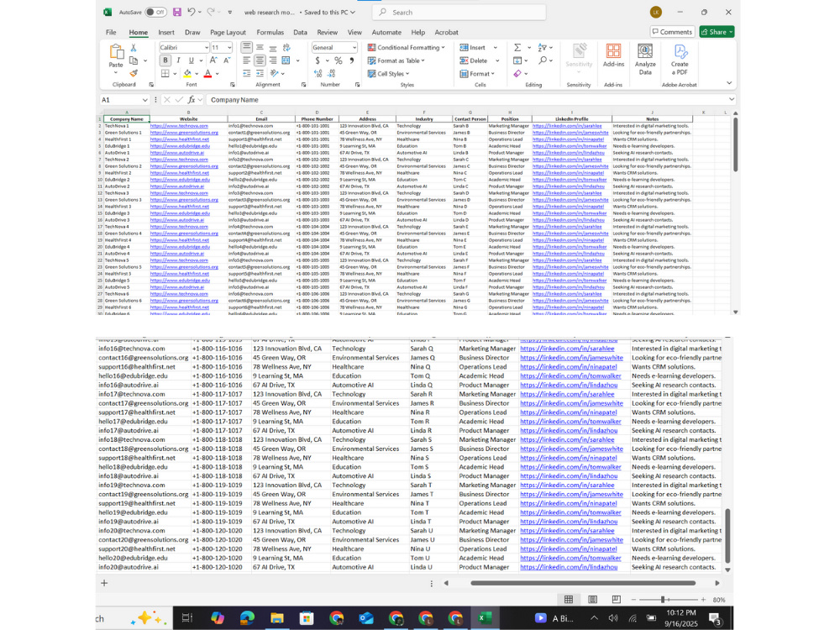Apply Accounting dollar number format
The image size is (840, 630).
point(318,60)
